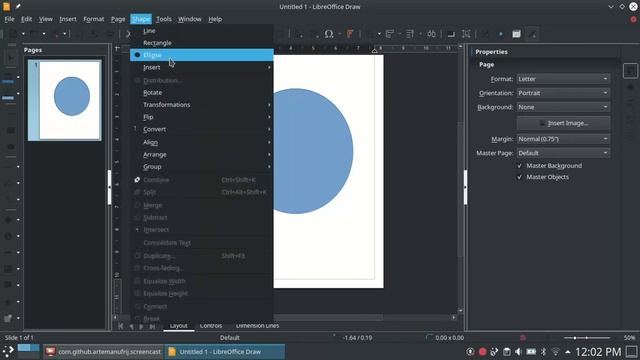
Task: Expand the Insert submenu in Shape menu
Action: (202, 67)
